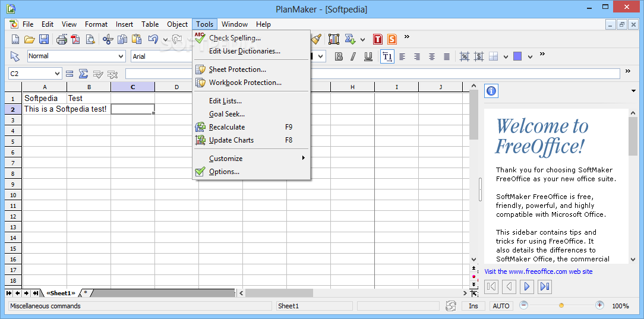Apply percent number format icon
644x319 pixels.
[465, 56]
